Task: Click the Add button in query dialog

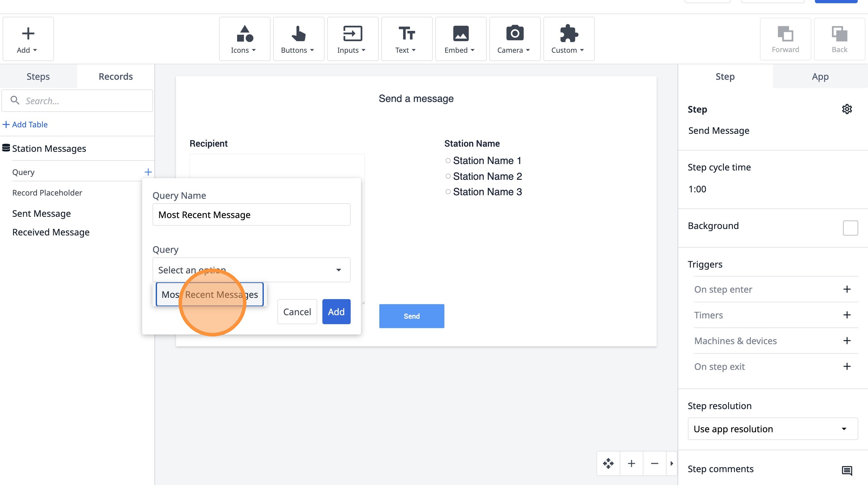Action: pyautogui.click(x=336, y=312)
